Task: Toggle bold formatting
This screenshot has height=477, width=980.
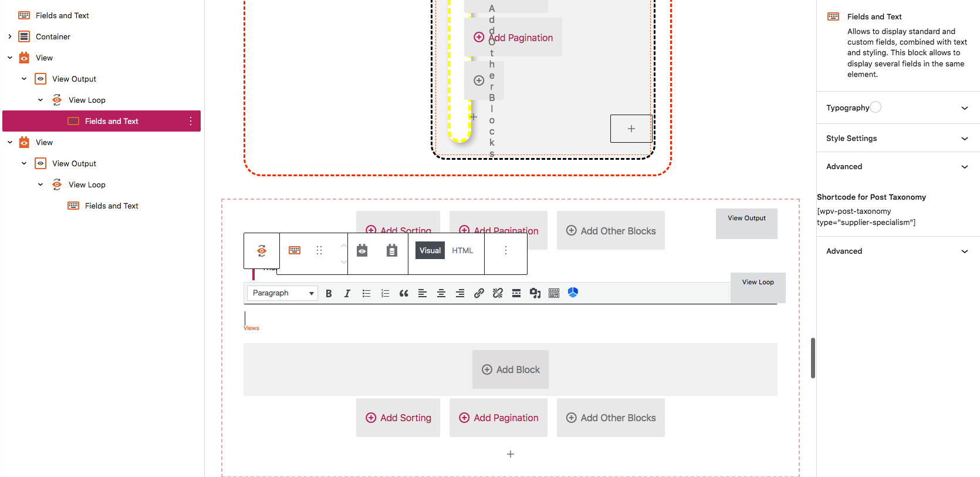Action: (x=329, y=293)
